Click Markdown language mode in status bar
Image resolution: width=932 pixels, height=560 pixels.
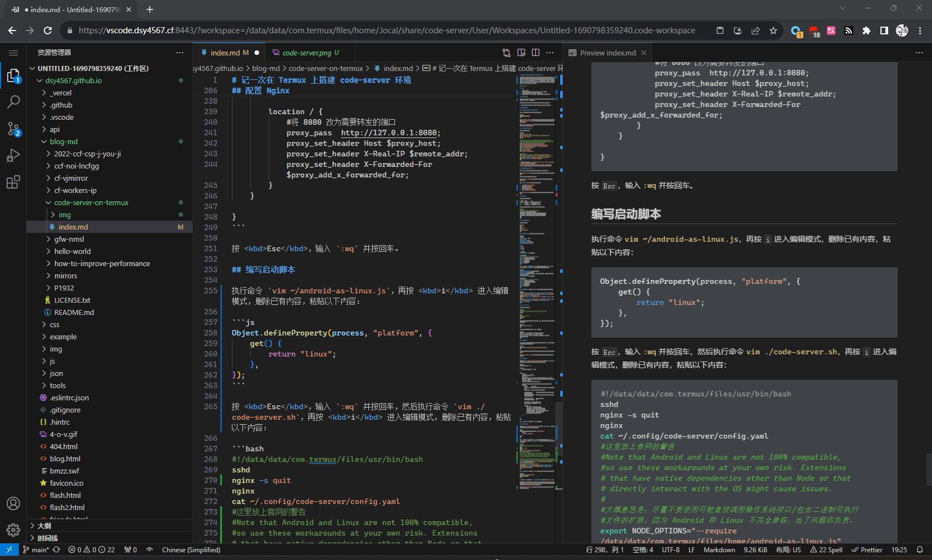tap(719, 549)
